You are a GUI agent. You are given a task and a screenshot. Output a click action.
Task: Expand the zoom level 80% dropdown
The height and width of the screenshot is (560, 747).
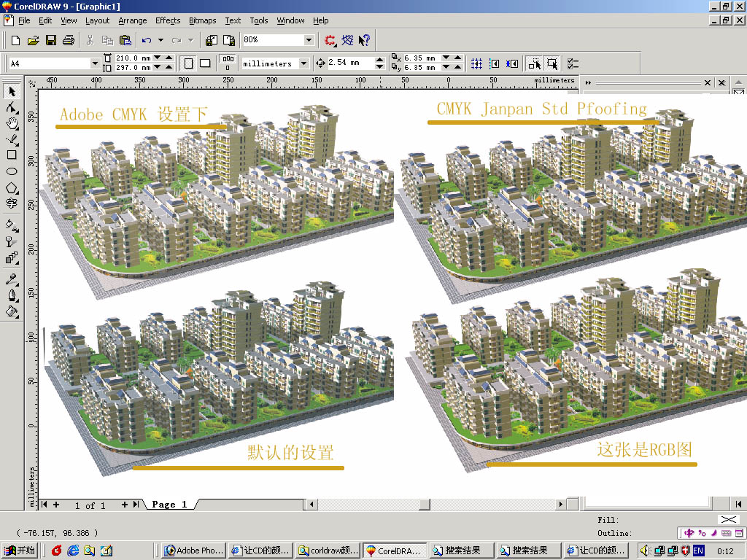click(309, 40)
